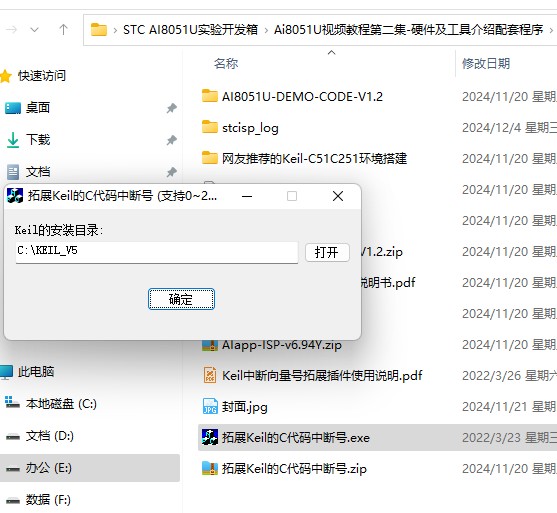Image resolution: width=557 pixels, height=513 pixels.
Task: Select the 封面.jpg file name
Action: [244, 407]
